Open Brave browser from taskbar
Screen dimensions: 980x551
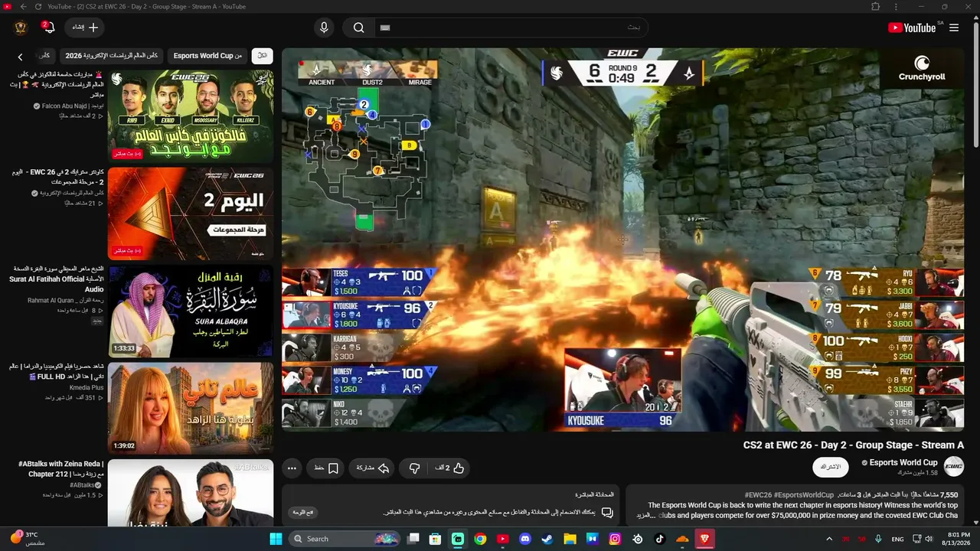coord(704,539)
